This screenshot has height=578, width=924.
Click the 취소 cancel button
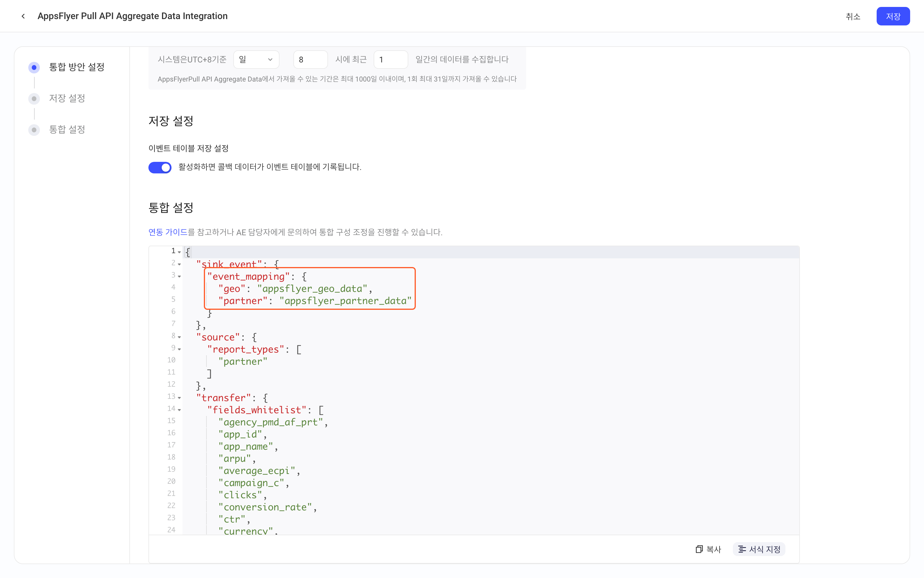pos(853,16)
